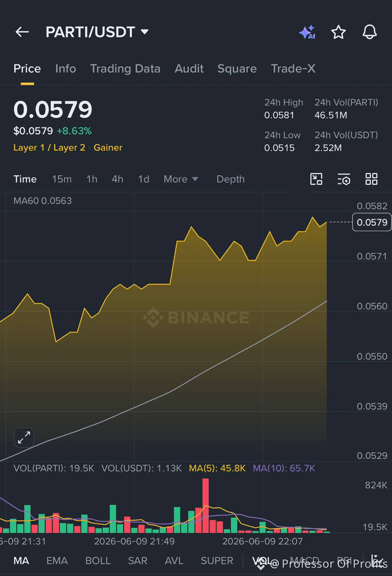Toggle the AVL indicator

[174, 561]
